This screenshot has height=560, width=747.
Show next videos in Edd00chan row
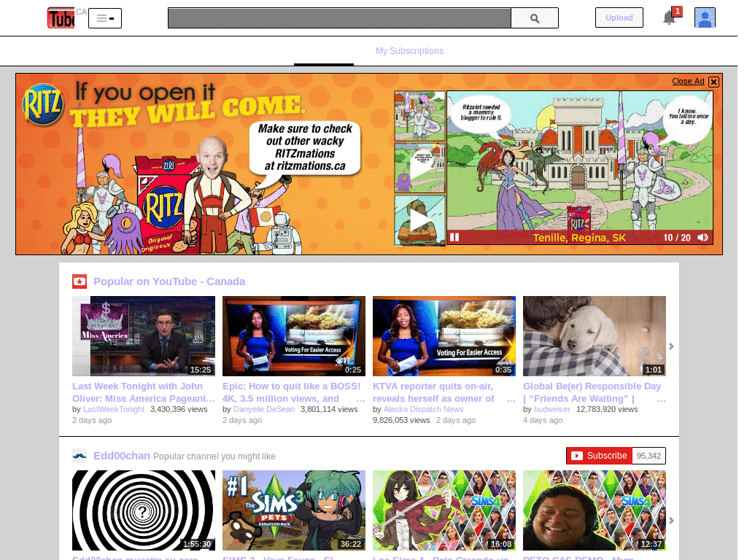pos(671,521)
